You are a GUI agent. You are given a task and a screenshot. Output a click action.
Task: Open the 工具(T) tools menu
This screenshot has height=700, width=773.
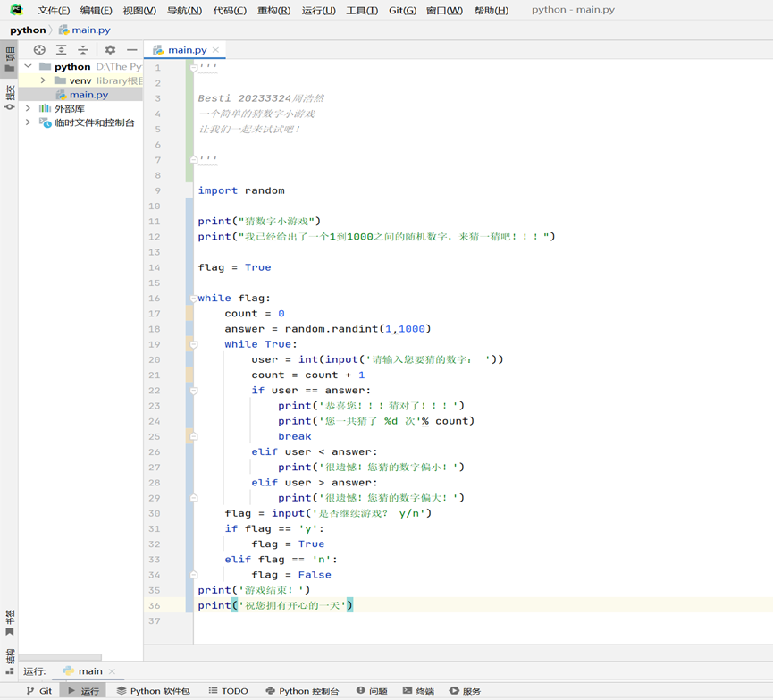click(362, 11)
